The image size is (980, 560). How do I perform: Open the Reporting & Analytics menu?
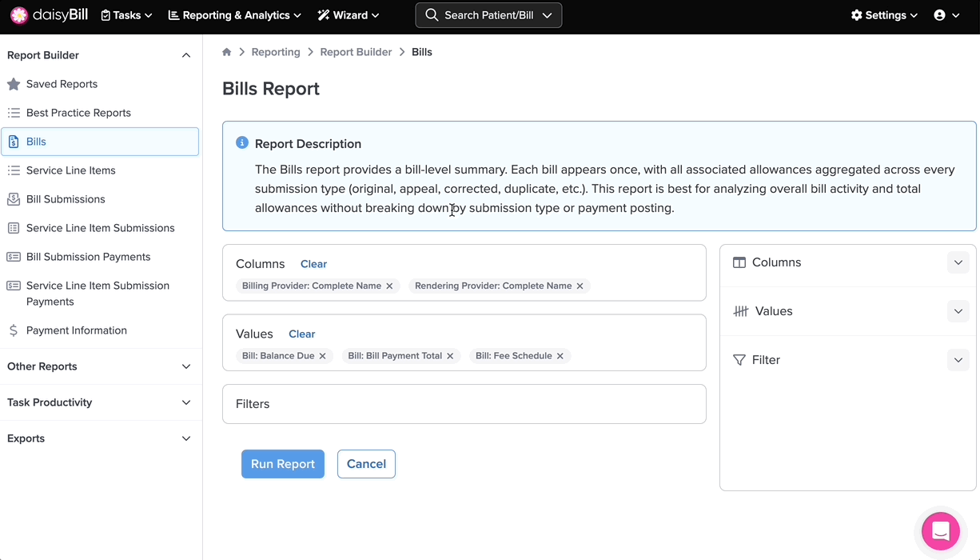[235, 15]
